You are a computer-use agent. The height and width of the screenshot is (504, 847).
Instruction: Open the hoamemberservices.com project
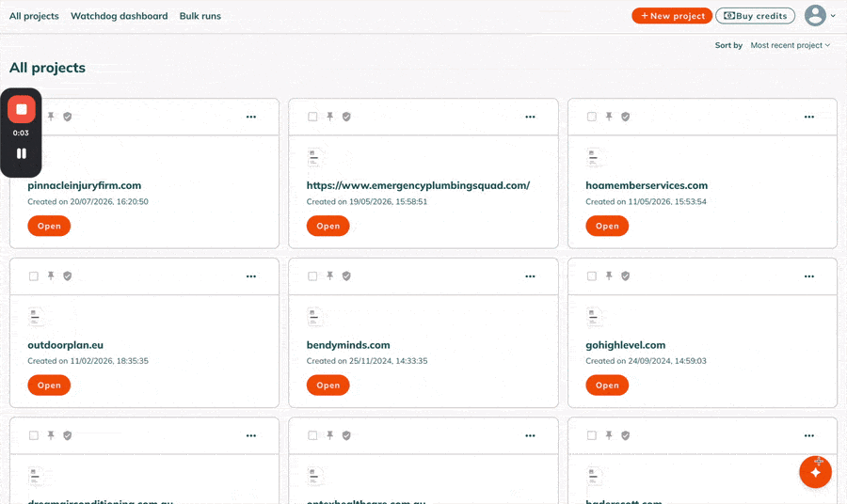pos(607,226)
